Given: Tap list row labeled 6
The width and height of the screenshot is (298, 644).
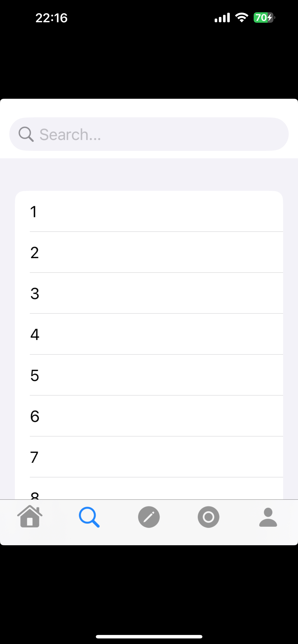Looking at the screenshot, I should 149,416.
